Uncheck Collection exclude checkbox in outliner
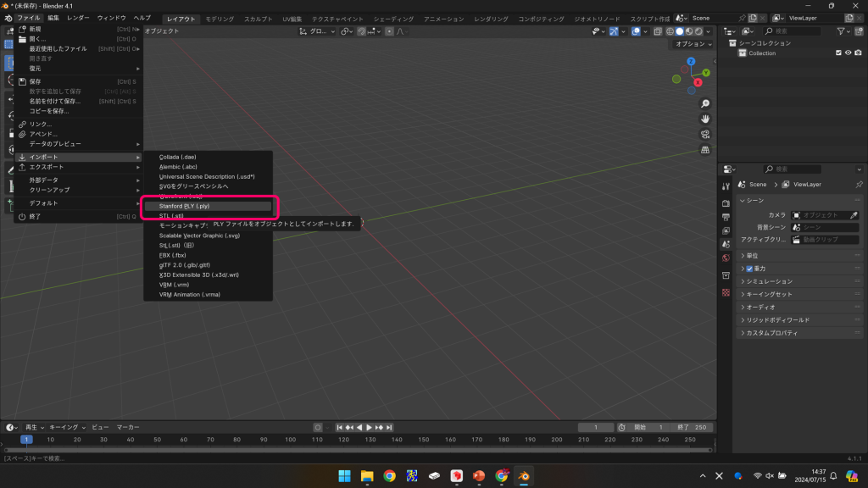 838,53
